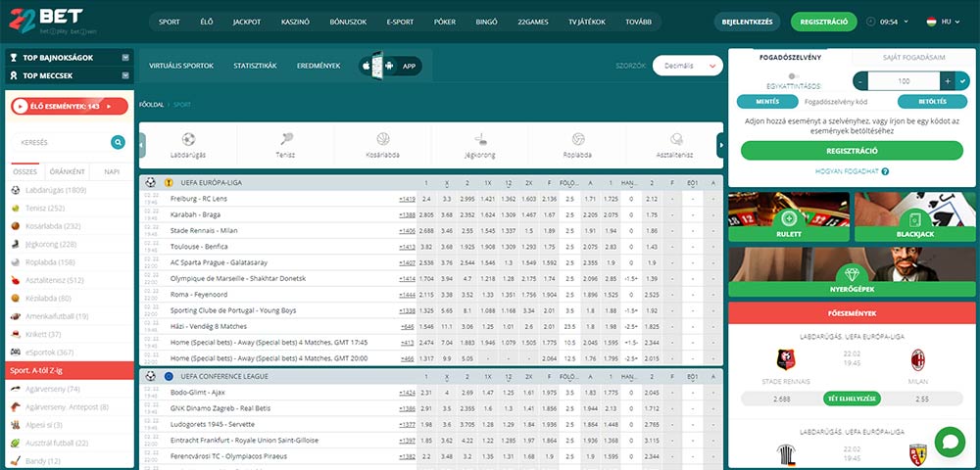Click the football icon of UEFA Európa-Liga header
The height and width of the screenshot is (470, 980).
(151, 183)
